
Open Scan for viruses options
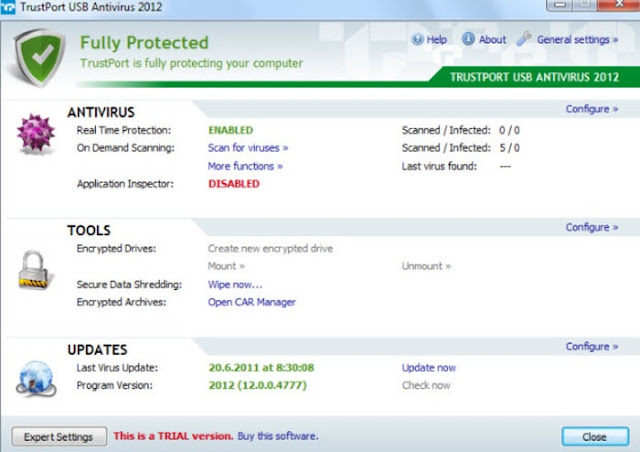click(x=248, y=148)
